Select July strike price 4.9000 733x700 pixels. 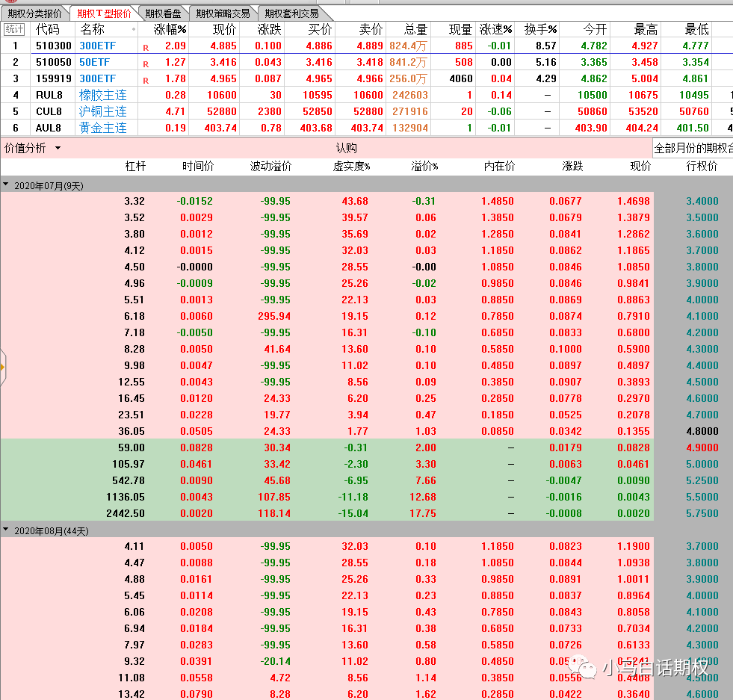point(702,447)
